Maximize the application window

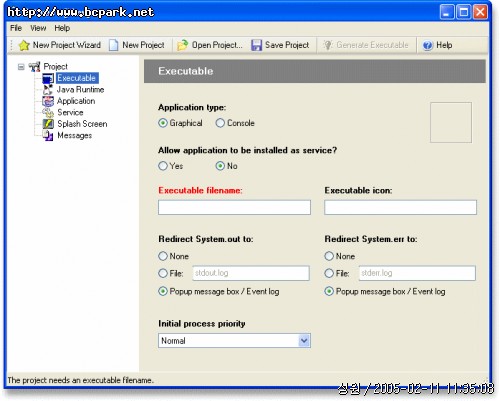click(464, 12)
